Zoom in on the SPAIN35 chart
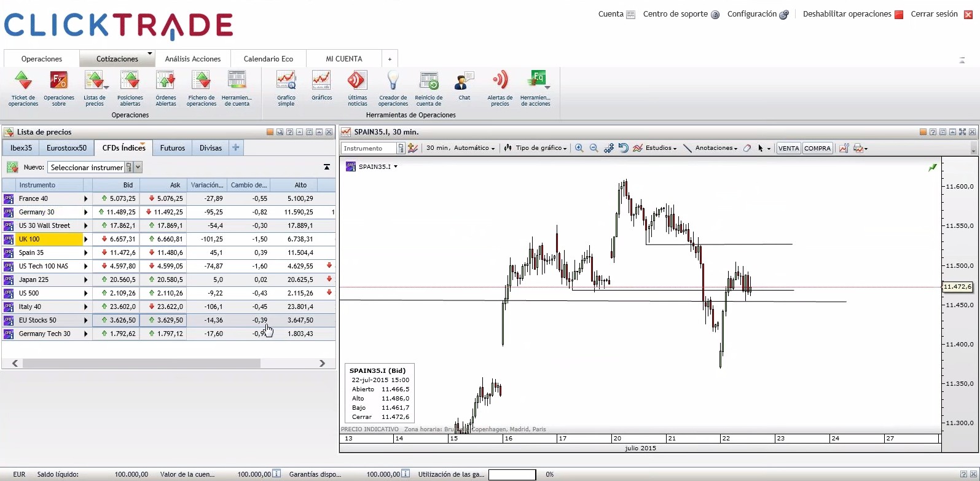Screen dimensions: 980x481 [x=579, y=148]
